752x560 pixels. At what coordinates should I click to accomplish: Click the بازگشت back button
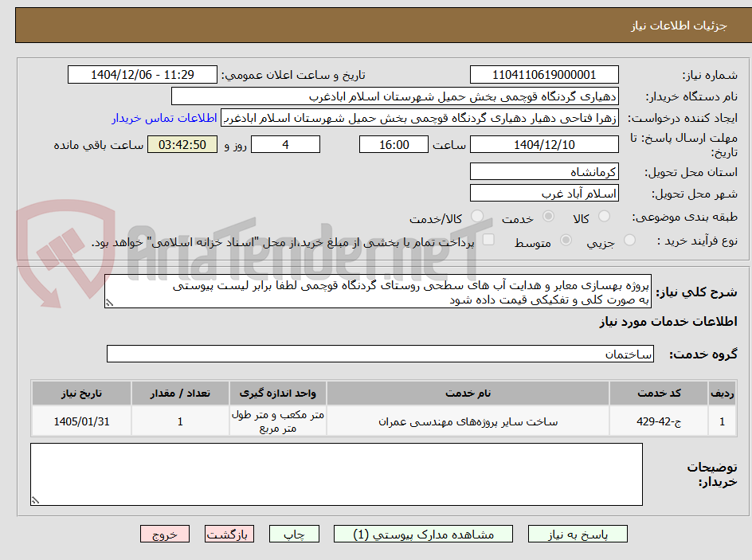click(229, 534)
